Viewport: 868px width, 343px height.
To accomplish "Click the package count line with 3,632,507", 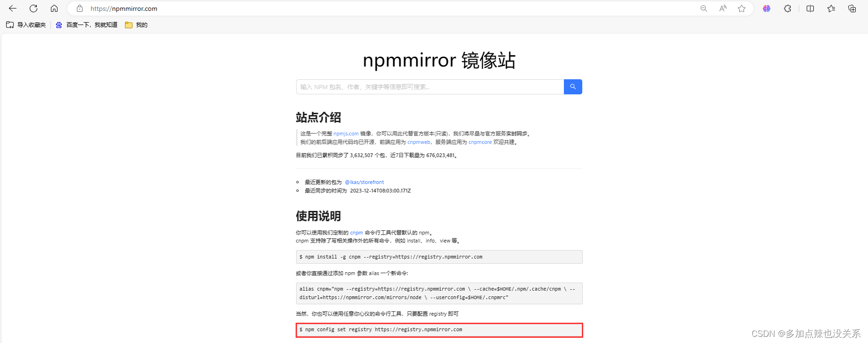I will (x=377, y=155).
